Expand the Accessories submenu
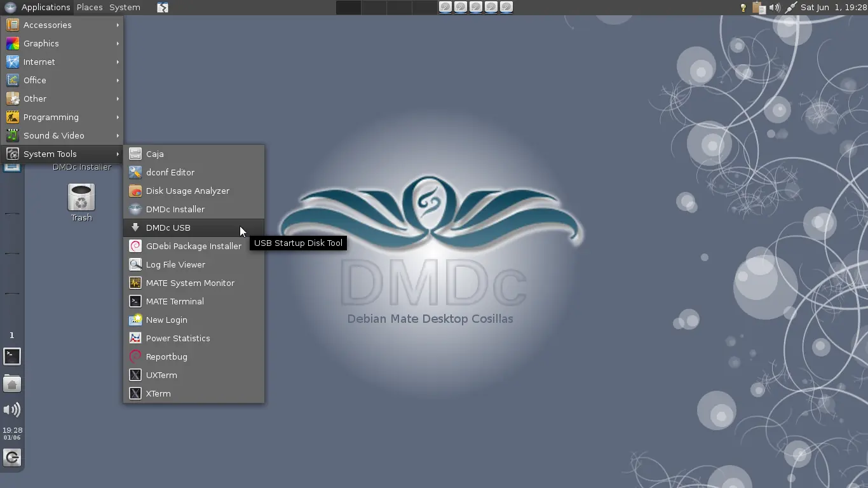 click(62, 25)
